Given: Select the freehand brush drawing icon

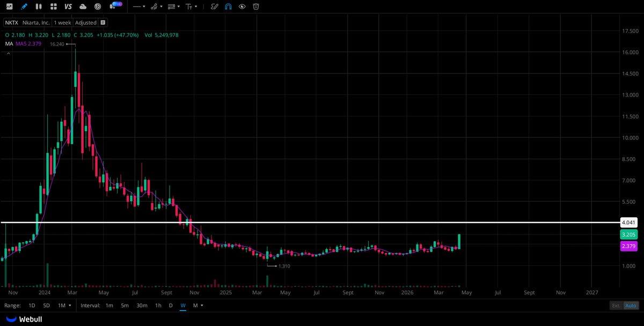Looking at the screenshot, I should click(x=215, y=6).
